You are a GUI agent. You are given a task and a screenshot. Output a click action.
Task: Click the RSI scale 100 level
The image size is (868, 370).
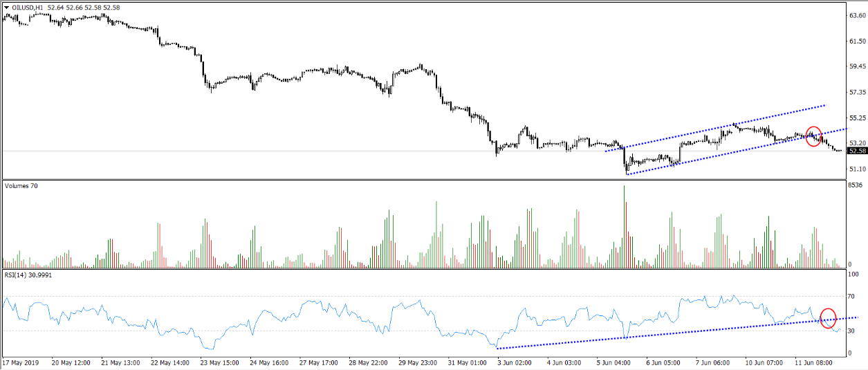tap(854, 275)
